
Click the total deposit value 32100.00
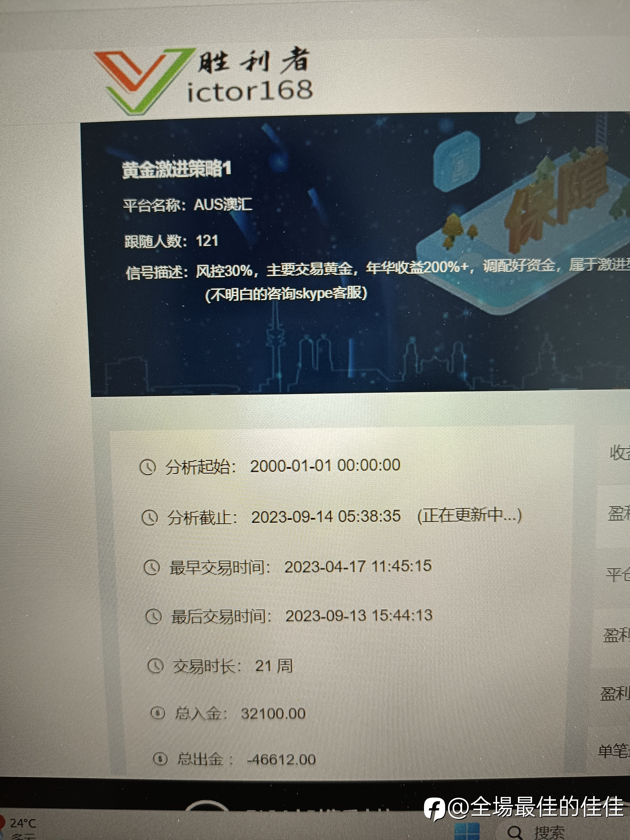273,713
